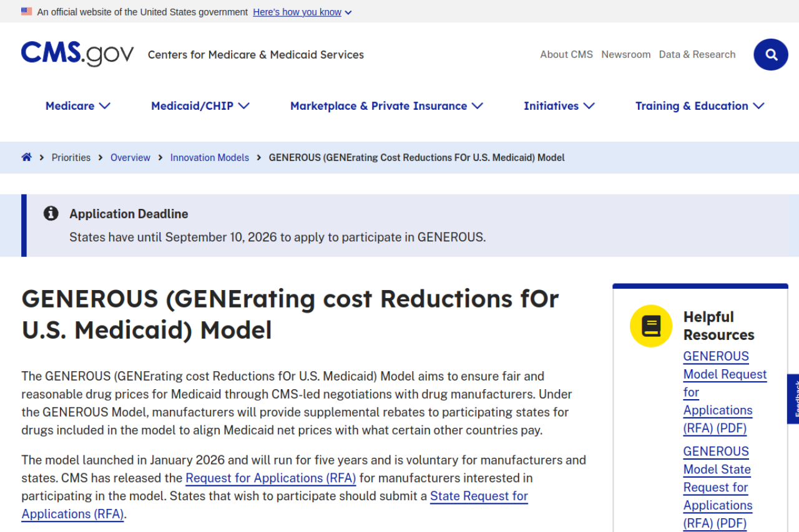The height and width of the screenshot is (532, 799).
Task: Go to the home icon in breadcrumb
Action: pos(26,157)
